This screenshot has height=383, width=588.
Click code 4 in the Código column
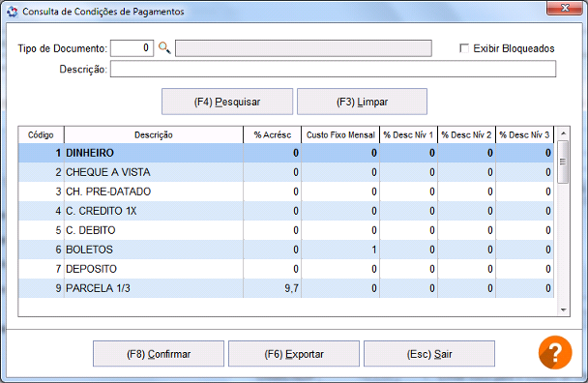pyautogui.click(x=58, y=211)
